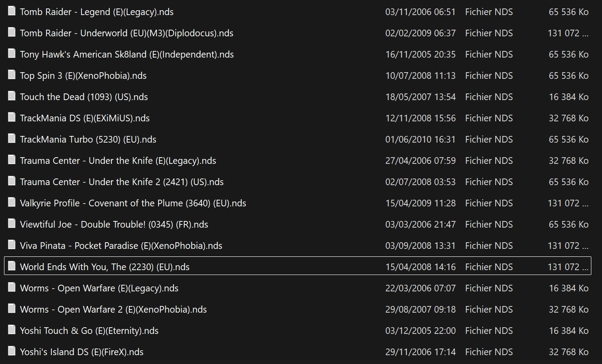Select the Top Spin 3 file icon
This screenshot has width=602, height=364.
coord(12,75)
